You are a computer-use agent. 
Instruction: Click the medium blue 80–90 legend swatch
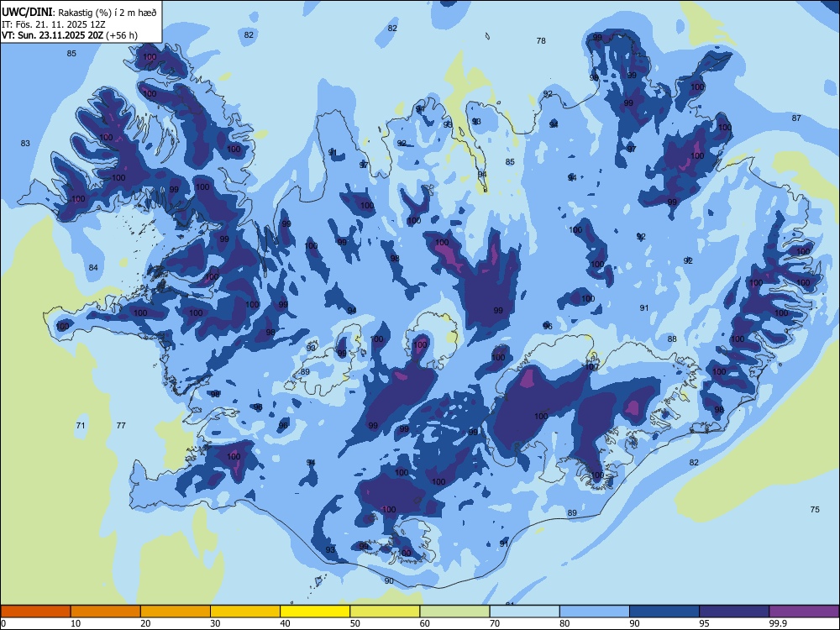595,612
